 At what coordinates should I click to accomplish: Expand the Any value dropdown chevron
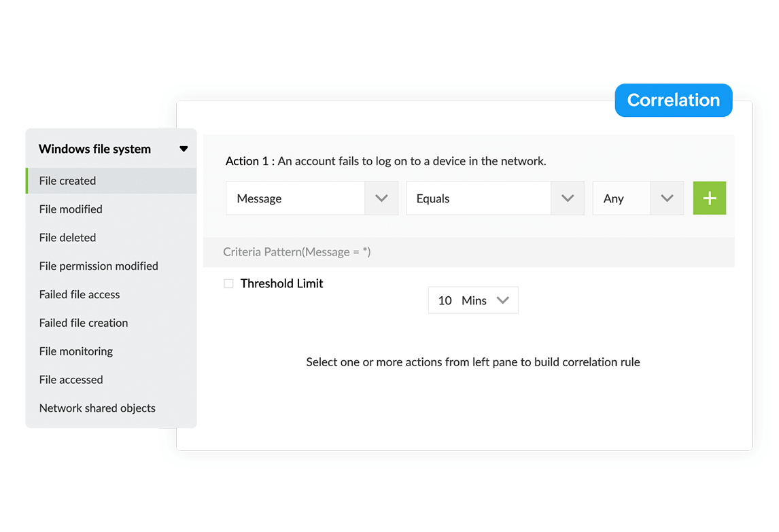click(668, 198)
